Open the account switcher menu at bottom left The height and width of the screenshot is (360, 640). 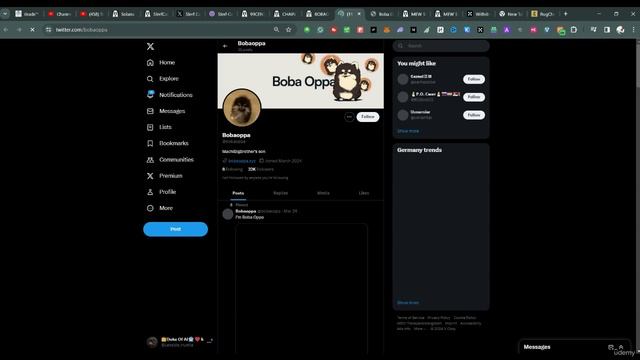(179, 342)
